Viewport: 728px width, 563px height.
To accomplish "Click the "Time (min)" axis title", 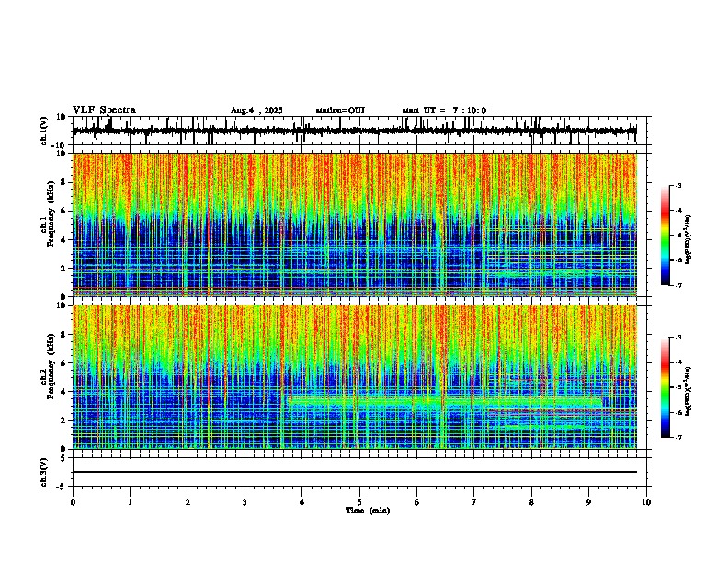I will tap(368, 511).
